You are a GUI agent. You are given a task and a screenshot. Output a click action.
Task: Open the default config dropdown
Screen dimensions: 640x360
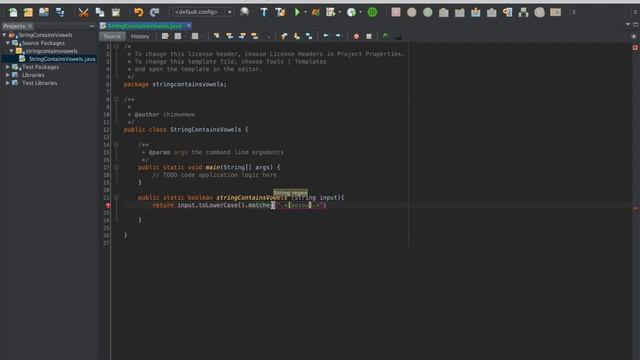(203, 12)
